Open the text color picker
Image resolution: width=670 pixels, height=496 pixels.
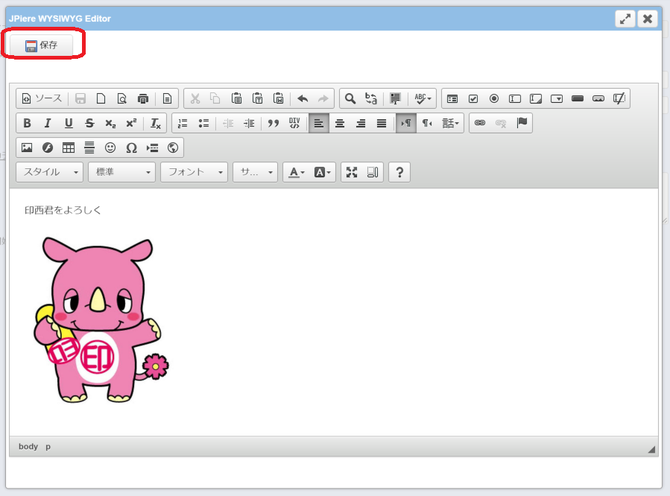coord(296,172)
